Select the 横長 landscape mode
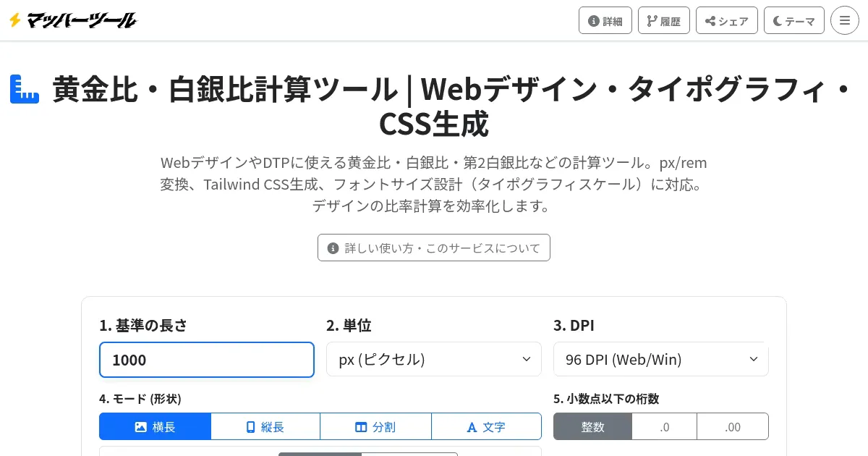The height and width of the screenshot is (456, 868). pyautogui.click(x=156, y=427)
